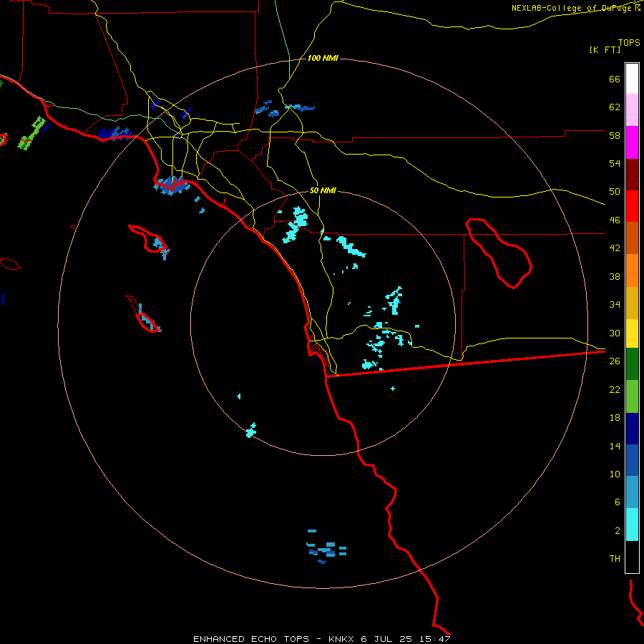Click the cyan legend color band
This screenshot has height=644, width=644.
tap(632, 525)
